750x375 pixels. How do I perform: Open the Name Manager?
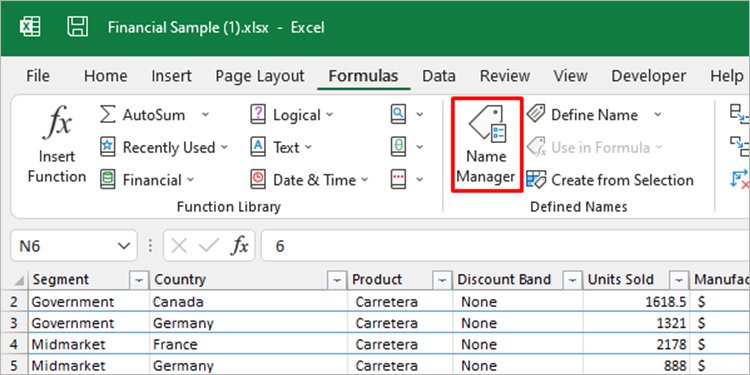(486, 145)
